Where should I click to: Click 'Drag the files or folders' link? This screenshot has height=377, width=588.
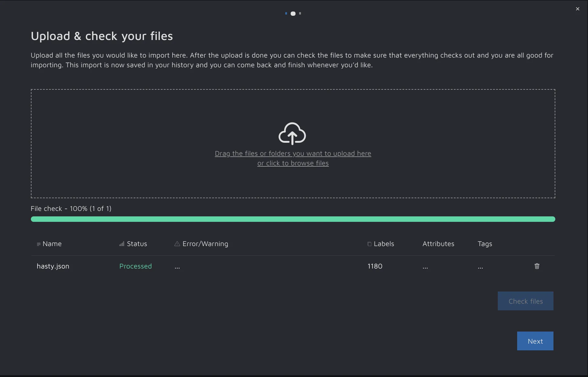coord(293,154)
